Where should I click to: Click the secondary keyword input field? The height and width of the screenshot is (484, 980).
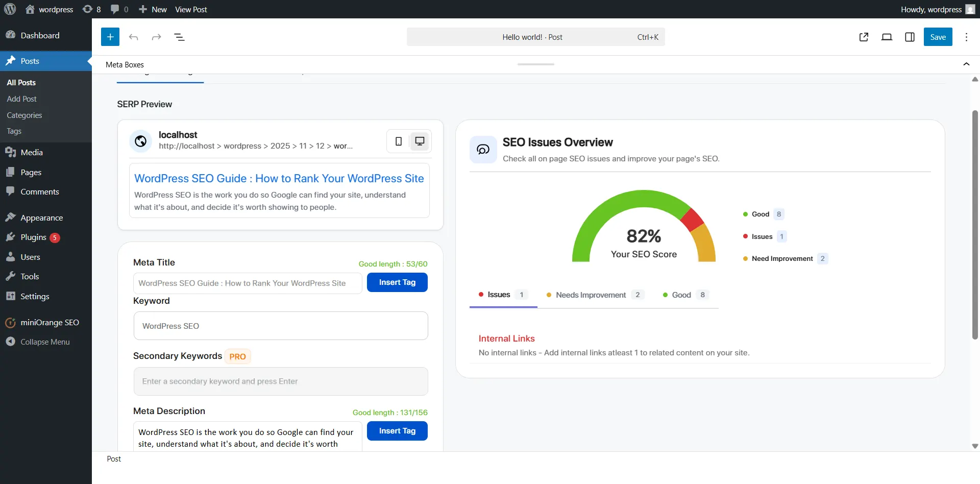pos(281,381)
